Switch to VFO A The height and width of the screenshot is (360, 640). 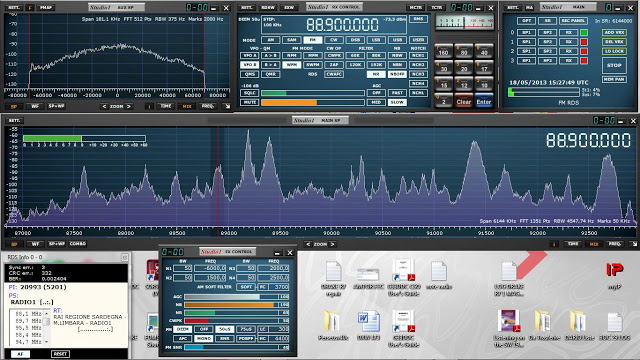pos(249,56)
